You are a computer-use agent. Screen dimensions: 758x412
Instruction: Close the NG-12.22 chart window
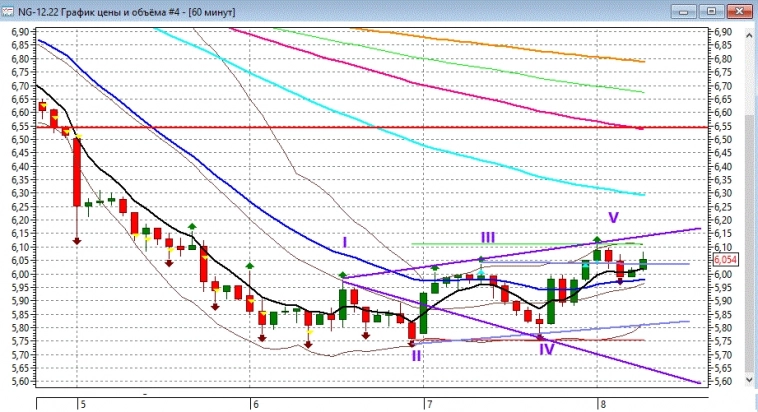coord(741,10)
